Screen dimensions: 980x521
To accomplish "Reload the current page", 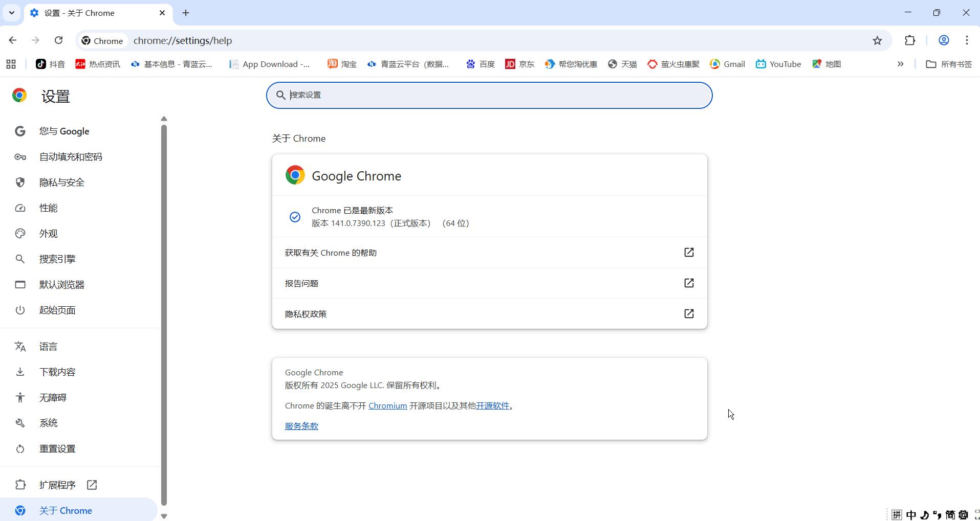I will (59, 40).
